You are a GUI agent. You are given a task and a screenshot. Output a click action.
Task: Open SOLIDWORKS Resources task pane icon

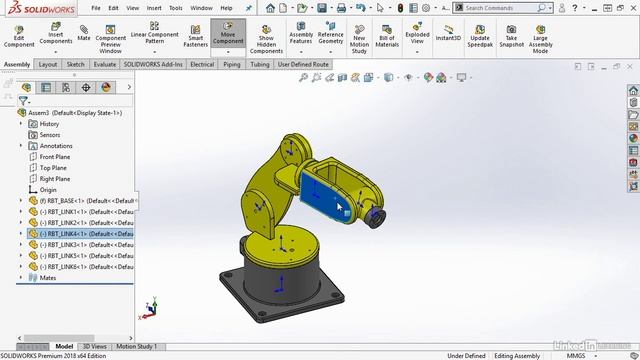click(633, 90)
